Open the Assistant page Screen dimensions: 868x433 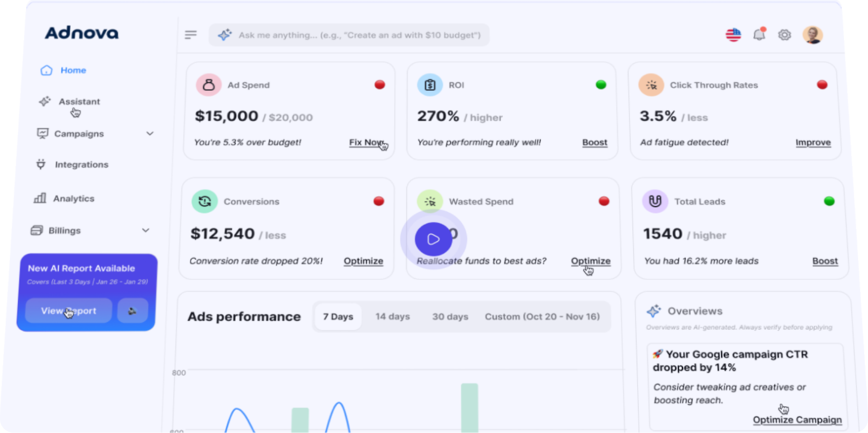69,102
